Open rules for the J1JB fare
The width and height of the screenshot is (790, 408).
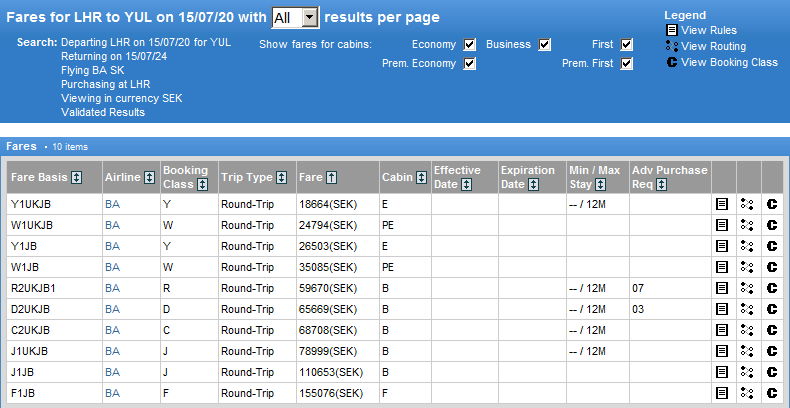(x=722, y=371)
